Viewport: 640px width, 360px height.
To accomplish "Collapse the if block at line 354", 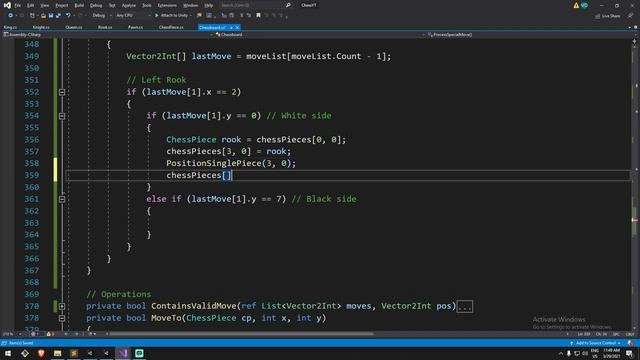I will point(62,116).
